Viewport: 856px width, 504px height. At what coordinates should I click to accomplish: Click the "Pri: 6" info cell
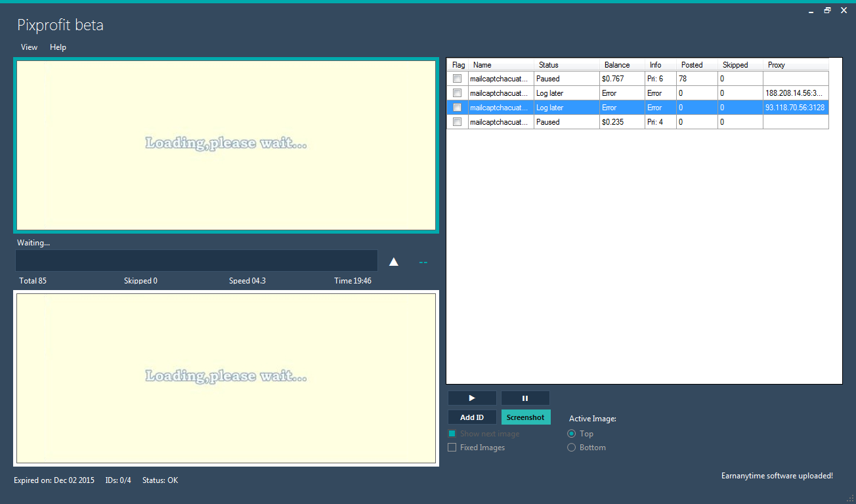point(660,79)
